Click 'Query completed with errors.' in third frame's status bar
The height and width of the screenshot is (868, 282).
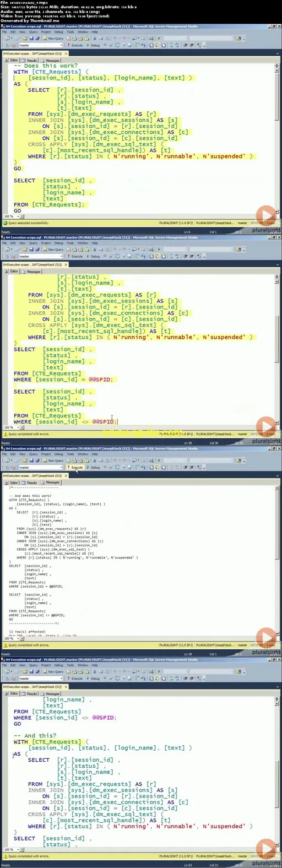(28, 645)
